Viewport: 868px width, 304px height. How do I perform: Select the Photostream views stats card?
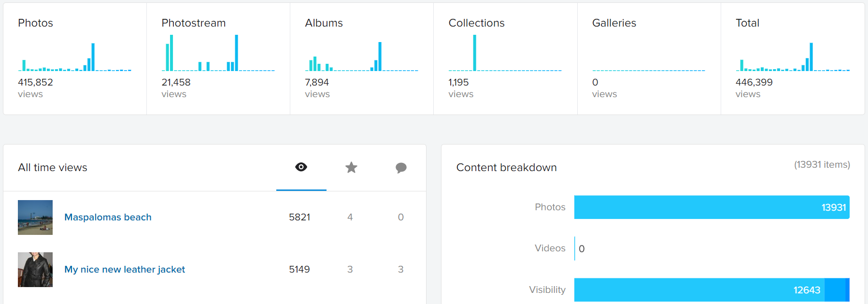pos(218,59)
